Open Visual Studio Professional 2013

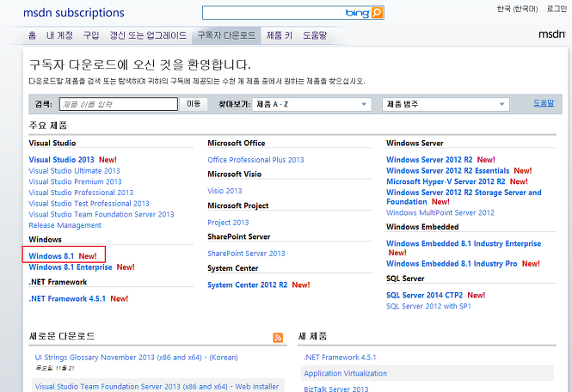tap(81, 193)
